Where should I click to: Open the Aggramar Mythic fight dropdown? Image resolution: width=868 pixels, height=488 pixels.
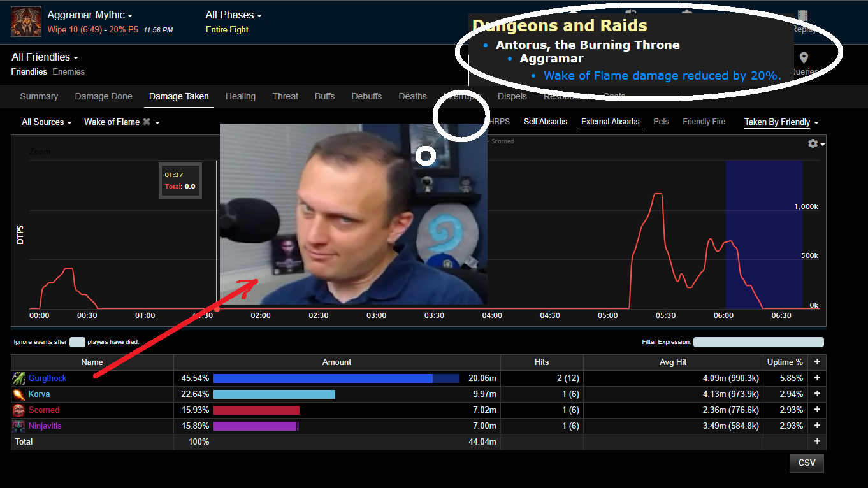point(90,15)
